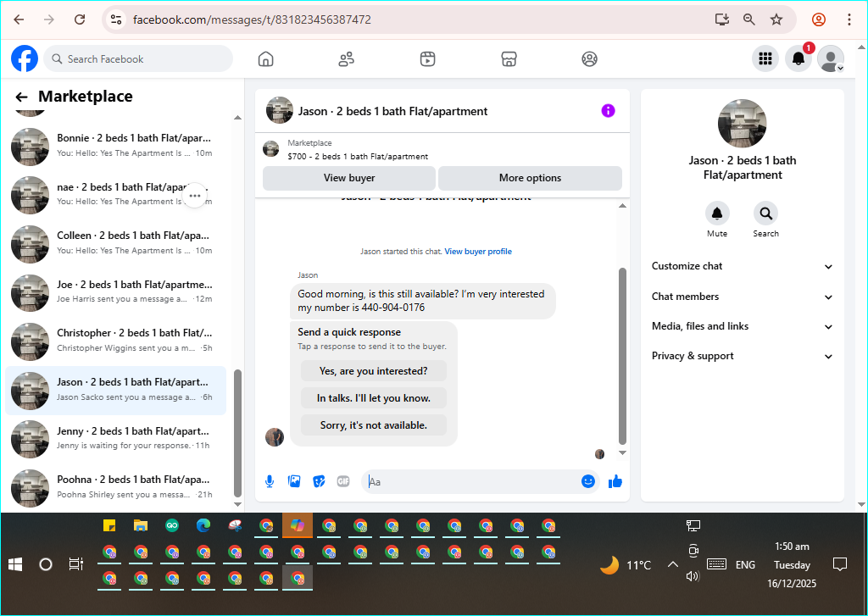868x616 pixels.
Task: Open Christopher's apartment conversation
Action: [x=115, y=341]
